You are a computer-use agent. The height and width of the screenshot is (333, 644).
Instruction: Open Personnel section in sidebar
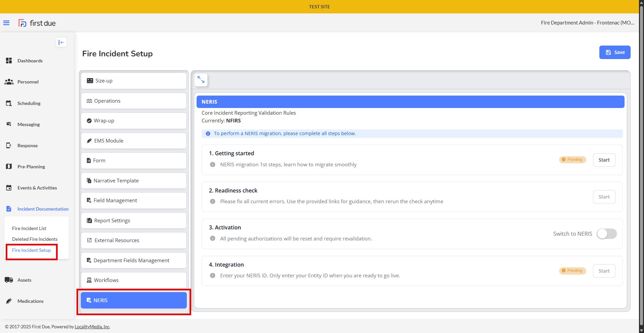[x=28, y=82]
